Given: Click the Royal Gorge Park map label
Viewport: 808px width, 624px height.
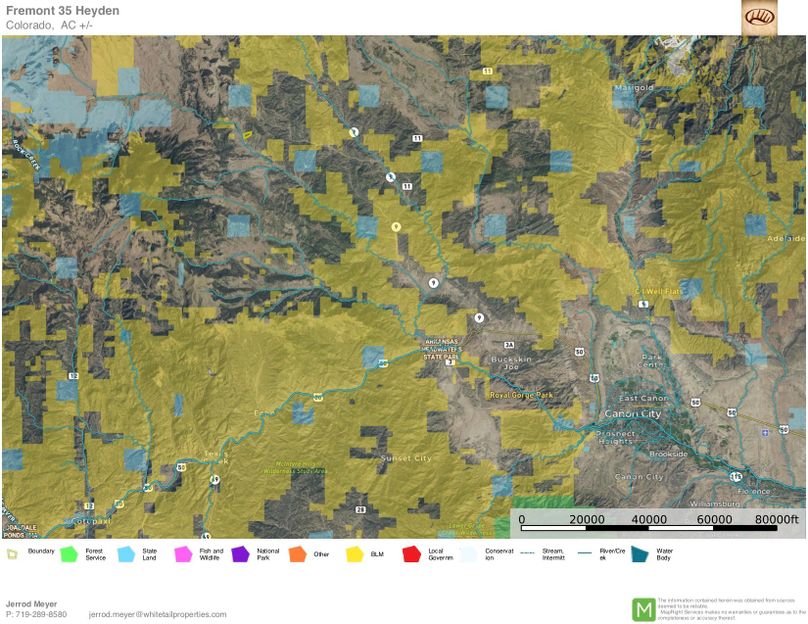Looking at the screenshot, I should 520,395.
